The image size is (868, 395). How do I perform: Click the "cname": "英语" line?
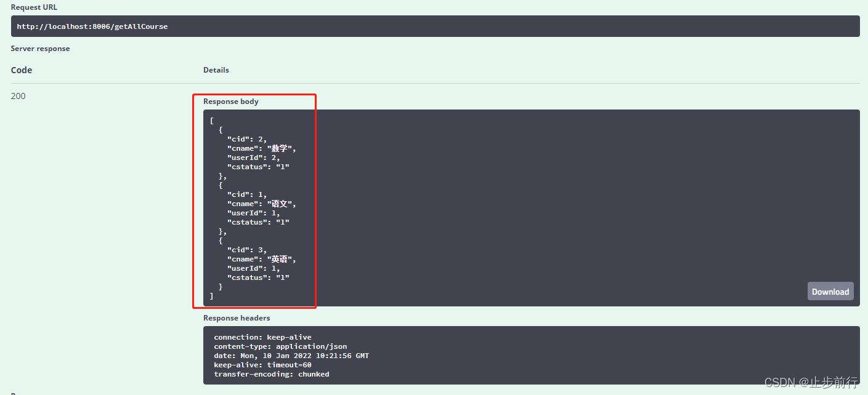[x=262, y=259]
